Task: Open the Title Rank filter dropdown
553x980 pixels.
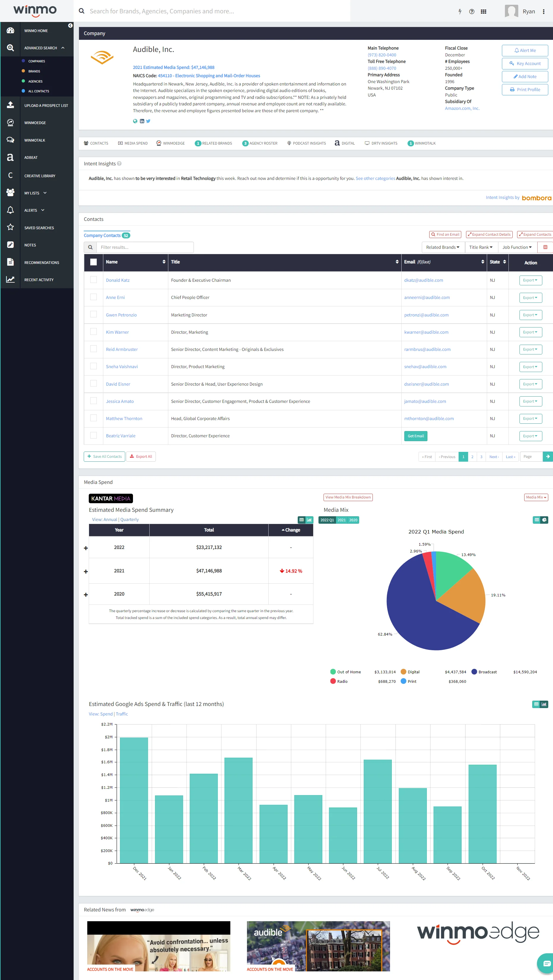Action: point(481,247)
